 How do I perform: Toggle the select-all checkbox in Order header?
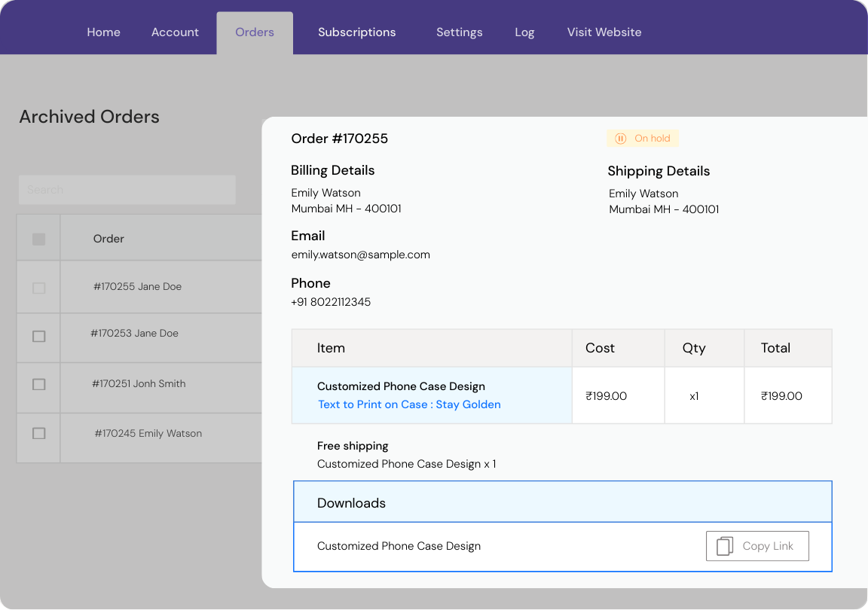pyautogui.click(x=38, y=239)
